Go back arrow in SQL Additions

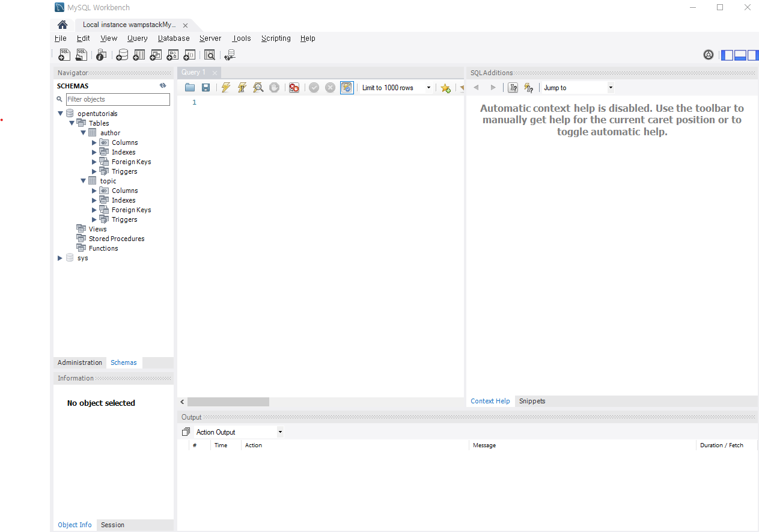coord(476,88)
